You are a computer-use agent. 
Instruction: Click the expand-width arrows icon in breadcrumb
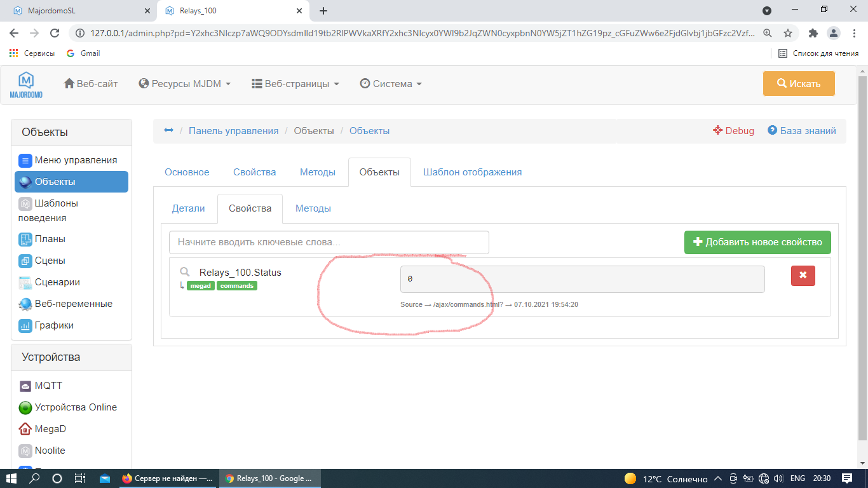tap(168, 130)
